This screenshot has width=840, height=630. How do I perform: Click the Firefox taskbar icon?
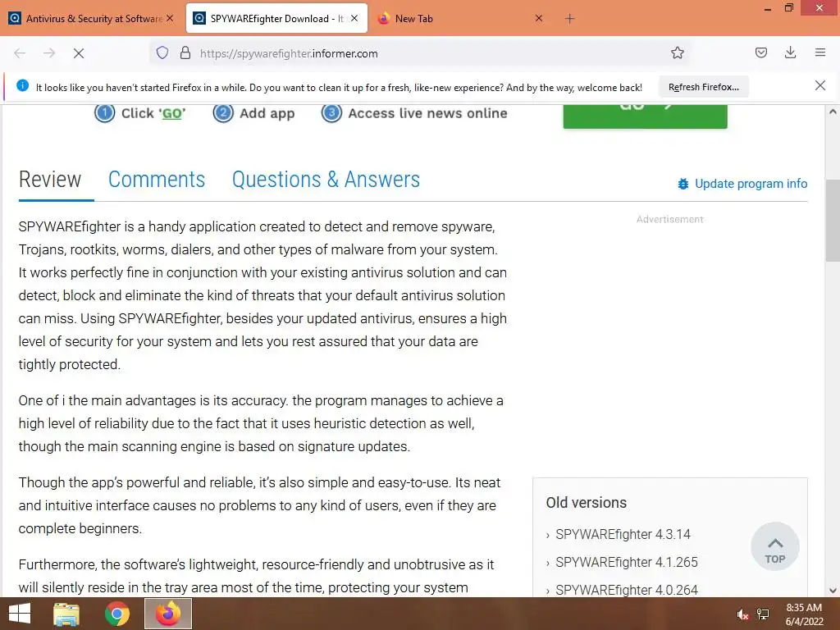(167, 614)
